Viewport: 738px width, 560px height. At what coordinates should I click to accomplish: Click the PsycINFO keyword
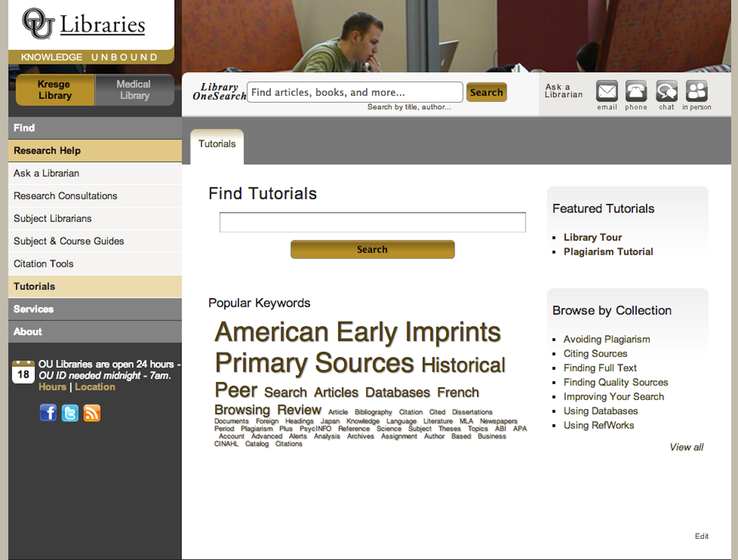click(315, 429)
